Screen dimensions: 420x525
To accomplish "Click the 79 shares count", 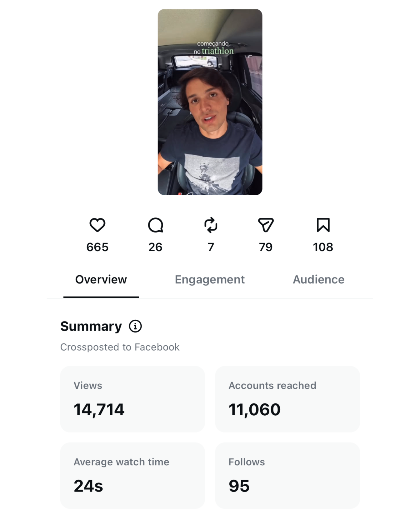I will coord(266,247).
